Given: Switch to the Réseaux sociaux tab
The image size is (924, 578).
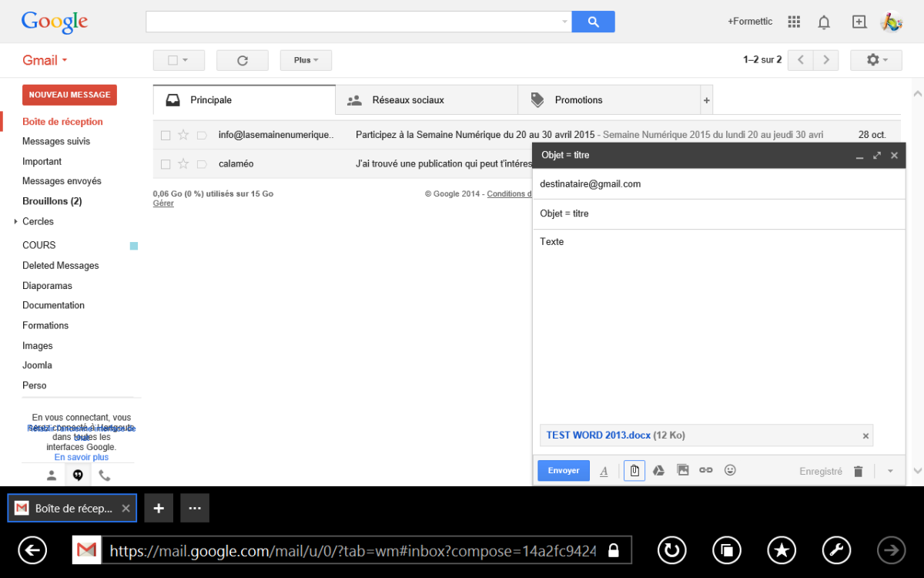Looking at the screenshot, I should click(427, 100).
